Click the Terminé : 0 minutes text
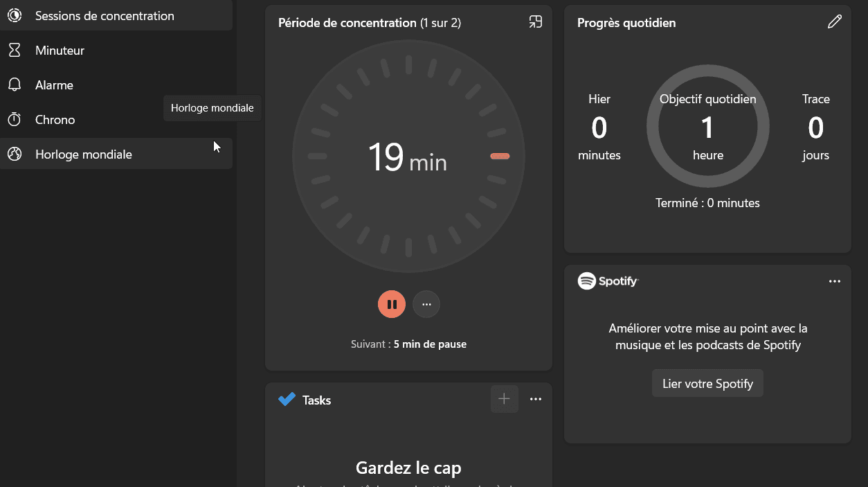Image resolution: width=868 pixels, height=487 pixels. click(x=707, y=203)
